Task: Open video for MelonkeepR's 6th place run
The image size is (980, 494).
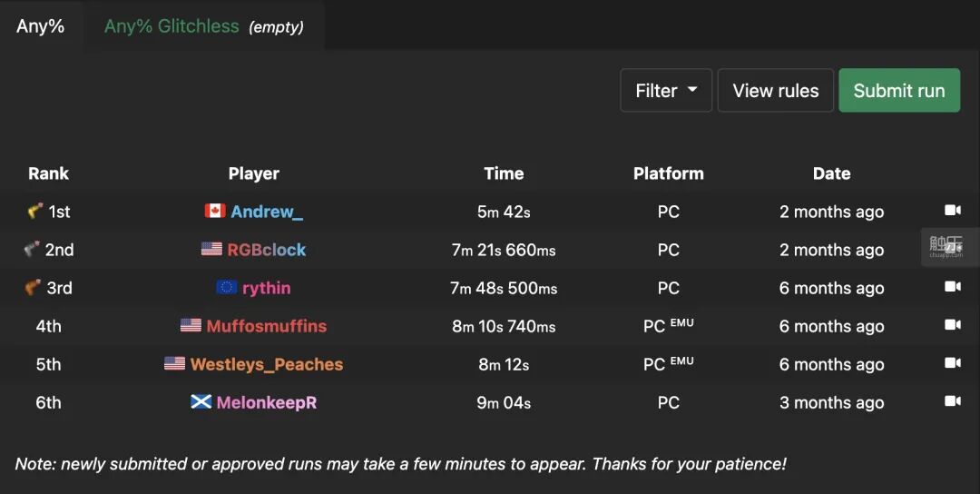Action: 952,401
